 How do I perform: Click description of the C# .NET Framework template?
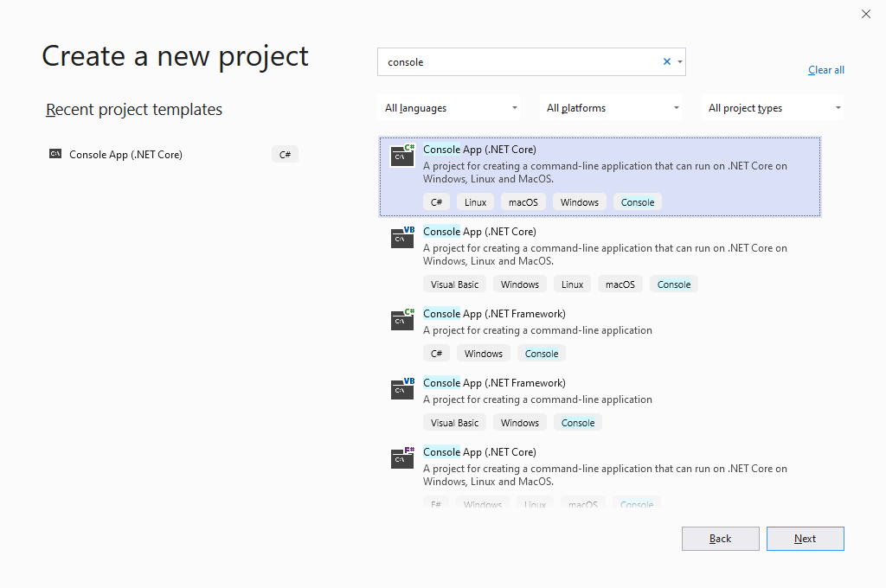[x=537, y=330]
